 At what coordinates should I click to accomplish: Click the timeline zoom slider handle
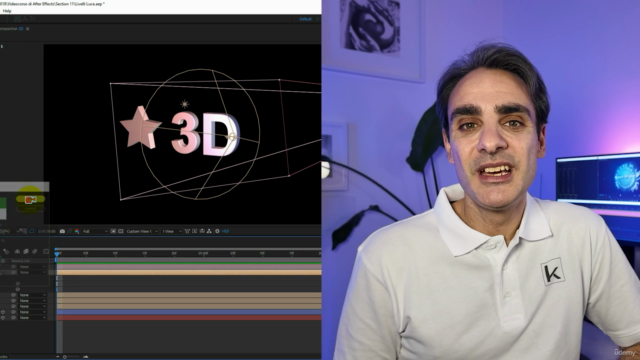pyautogui.click(x=64, y=357)
